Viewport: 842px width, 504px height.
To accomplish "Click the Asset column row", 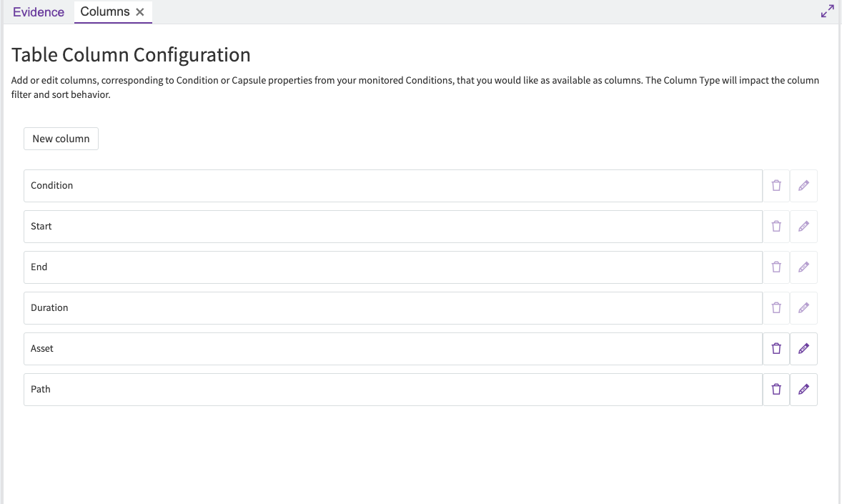I will click(x=393, y=349).
